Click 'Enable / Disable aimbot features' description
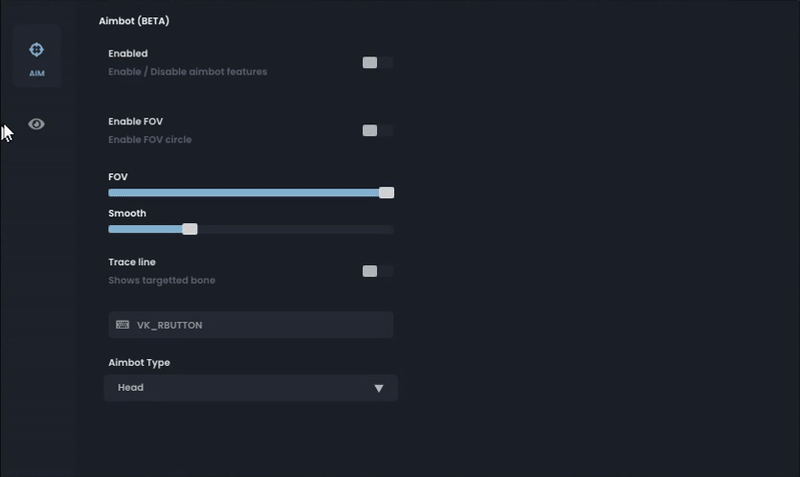 [x=188, y=72]
